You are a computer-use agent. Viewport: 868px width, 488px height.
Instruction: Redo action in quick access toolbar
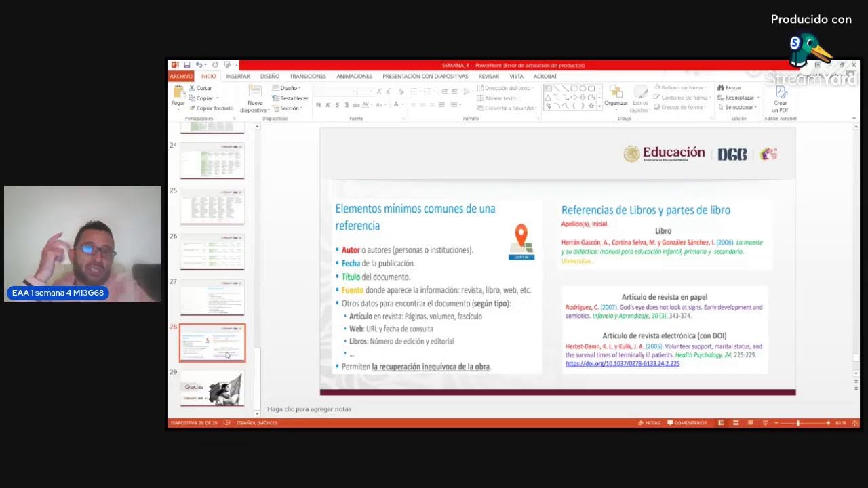pyautogui.click(x=215, y=65)
